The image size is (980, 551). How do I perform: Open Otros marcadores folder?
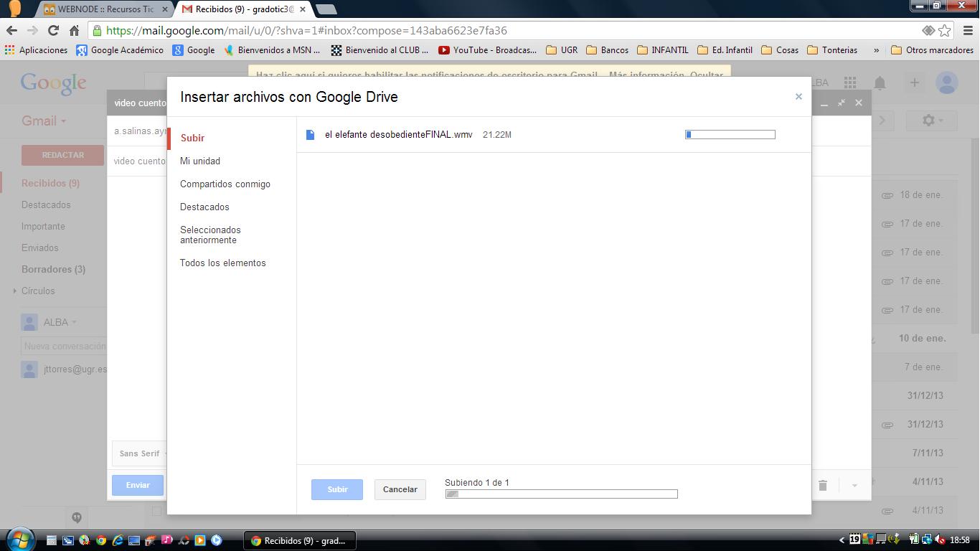(933, 50)
